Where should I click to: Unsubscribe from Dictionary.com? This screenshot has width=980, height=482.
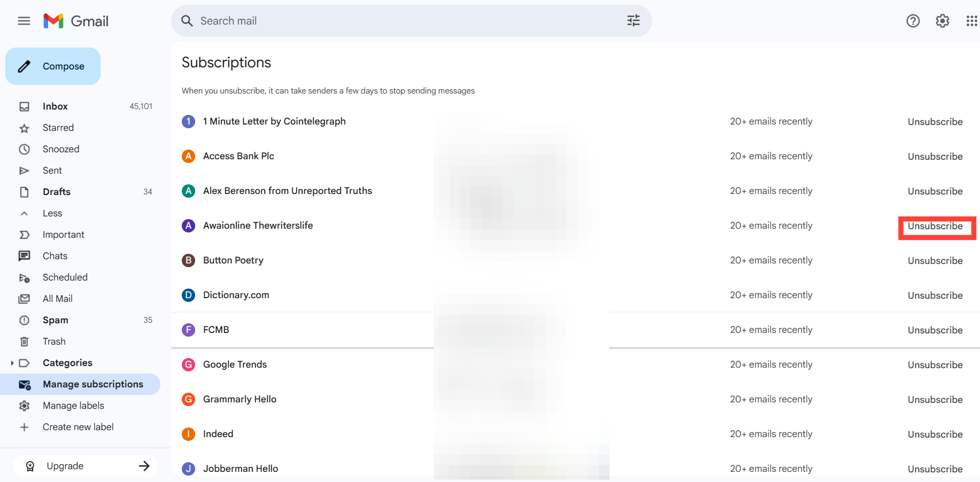tap(935, 296)
